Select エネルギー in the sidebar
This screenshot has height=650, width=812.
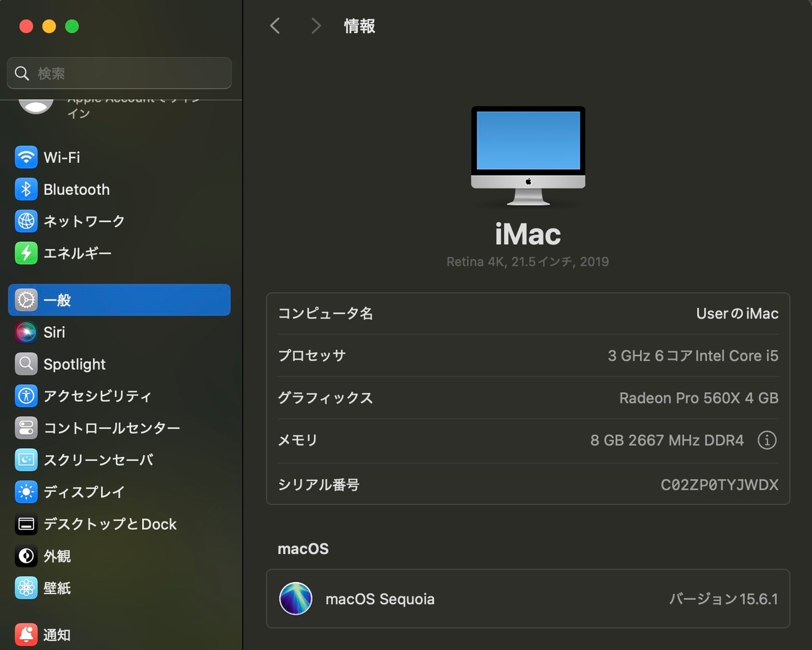(x=77, y=253)
